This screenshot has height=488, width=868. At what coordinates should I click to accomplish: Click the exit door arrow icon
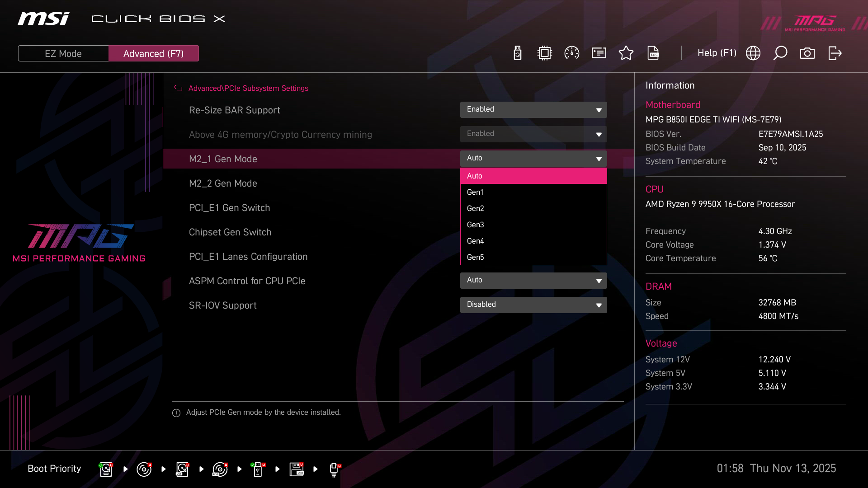click(835, 53)
